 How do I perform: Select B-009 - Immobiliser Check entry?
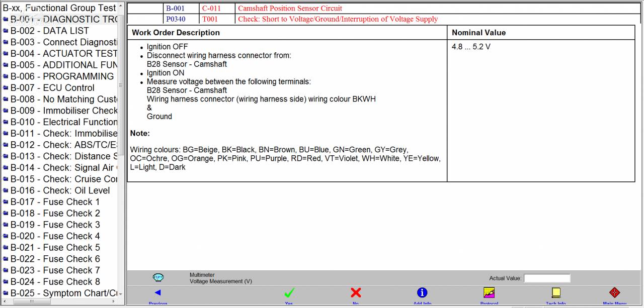point(64,111)
